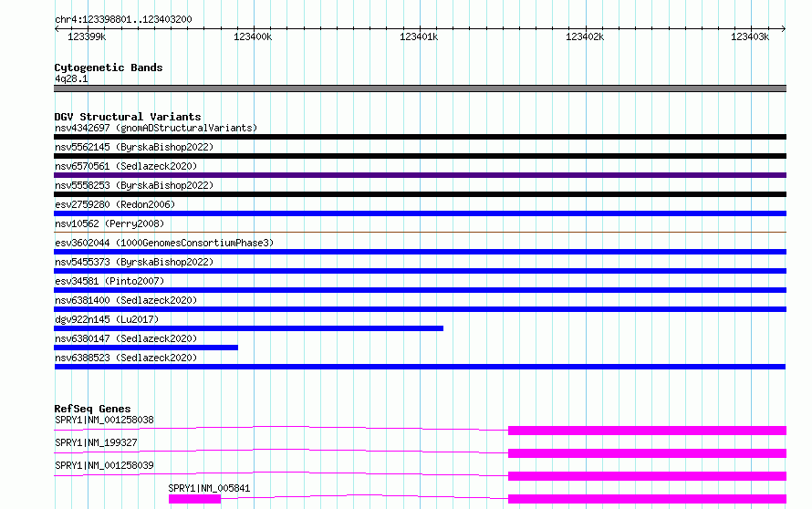Open dgv922n145 (Lu2017) label

click(107, 319)
